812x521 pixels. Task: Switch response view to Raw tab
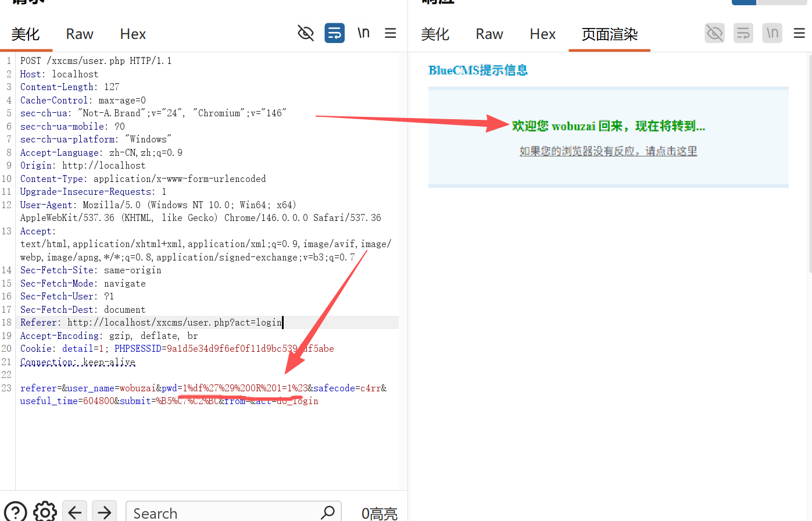(489, 34)
